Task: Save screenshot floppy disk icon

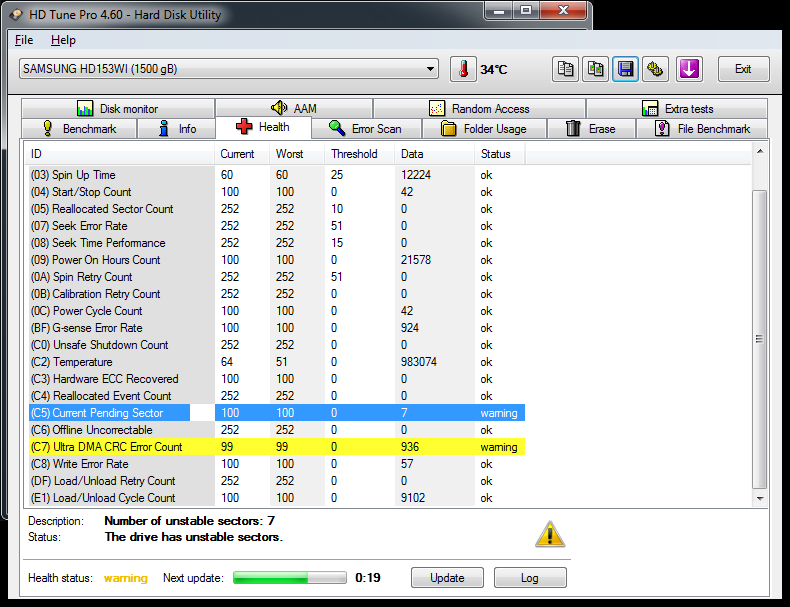Action: point(625,69)
